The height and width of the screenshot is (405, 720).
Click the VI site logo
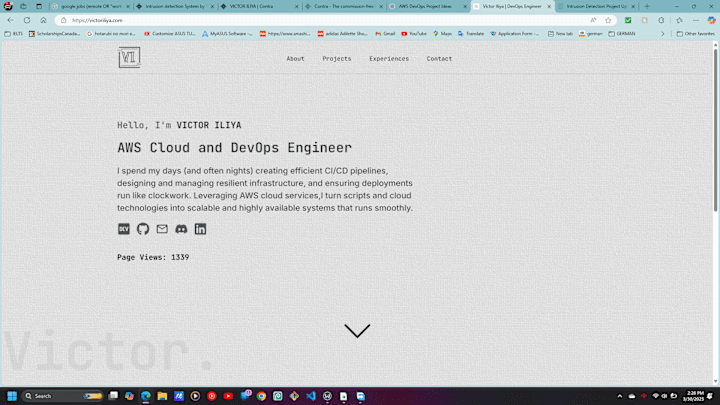pos(129,57)
